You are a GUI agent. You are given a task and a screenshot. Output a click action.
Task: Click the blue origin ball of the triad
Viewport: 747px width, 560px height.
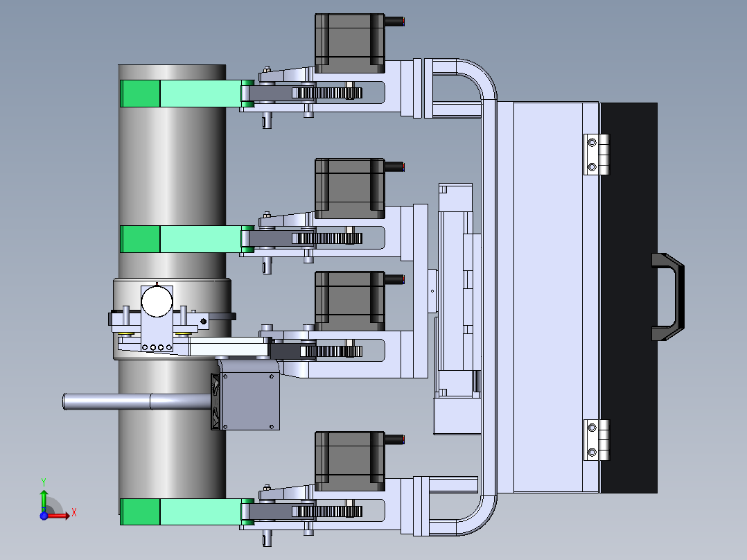[44, 515]
